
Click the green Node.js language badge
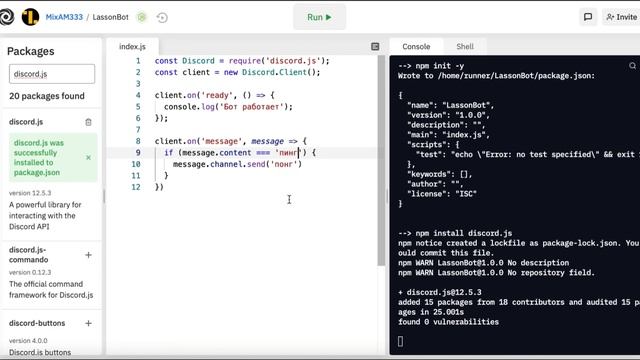142,17
